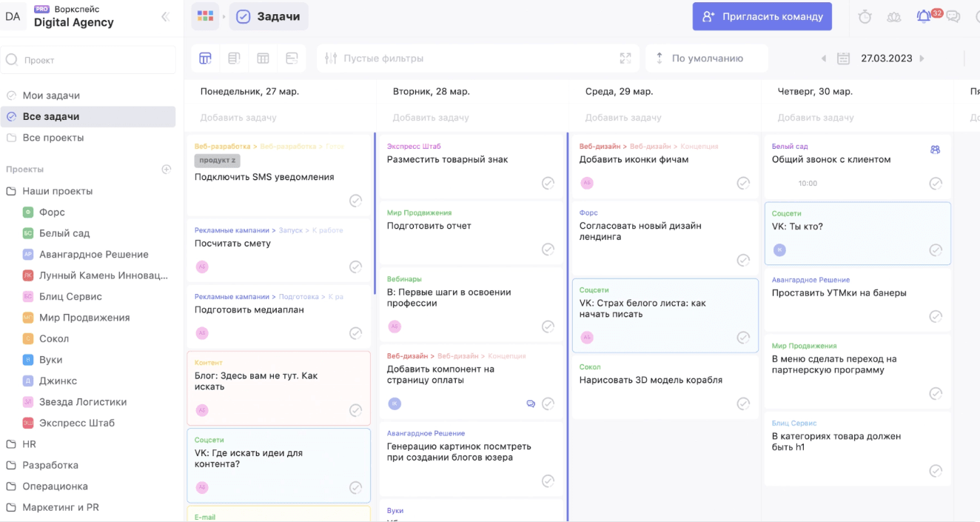
Task: Open the По умолчанию sorting dropdown
Action: [706, 58]
